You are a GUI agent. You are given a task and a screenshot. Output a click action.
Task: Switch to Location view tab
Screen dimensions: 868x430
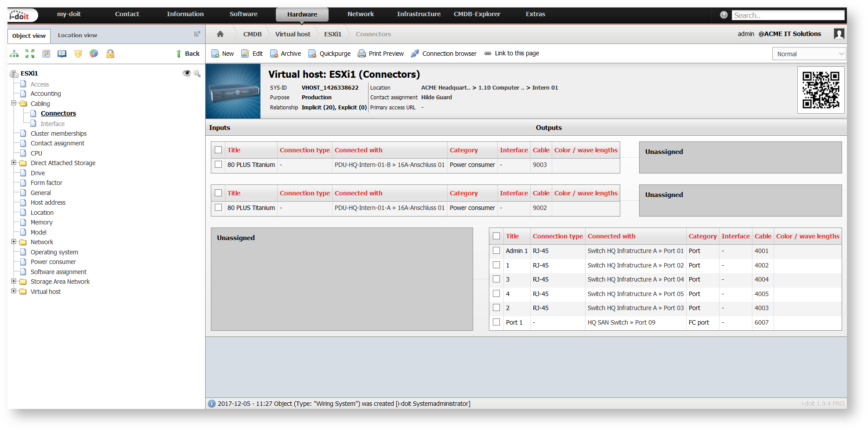click(77, 35)
